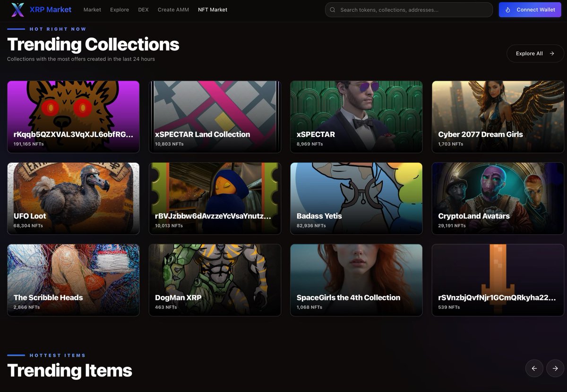Open the Market menu item
The image size is (567, 392).
coord(92,9)
